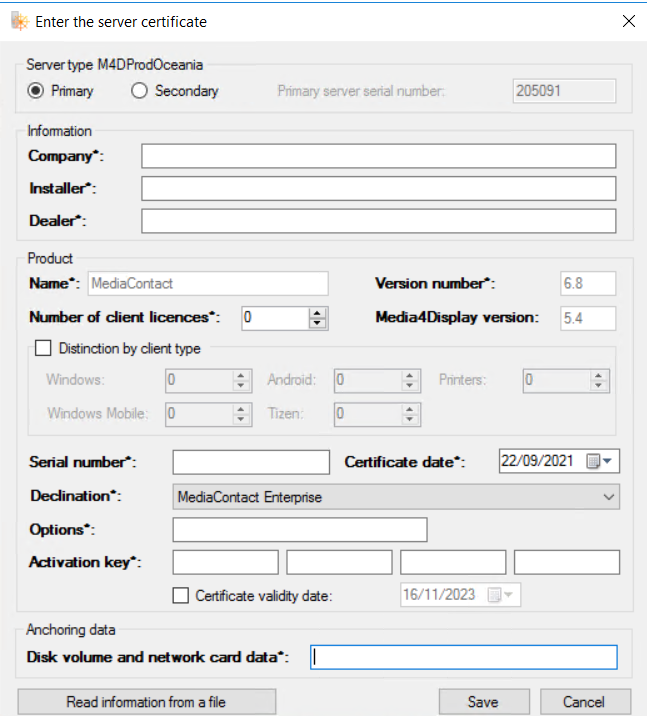This screenshot has height=717, width=647.
Task: Click the Disk volume and network card field
Action: [x=463, y=656]
